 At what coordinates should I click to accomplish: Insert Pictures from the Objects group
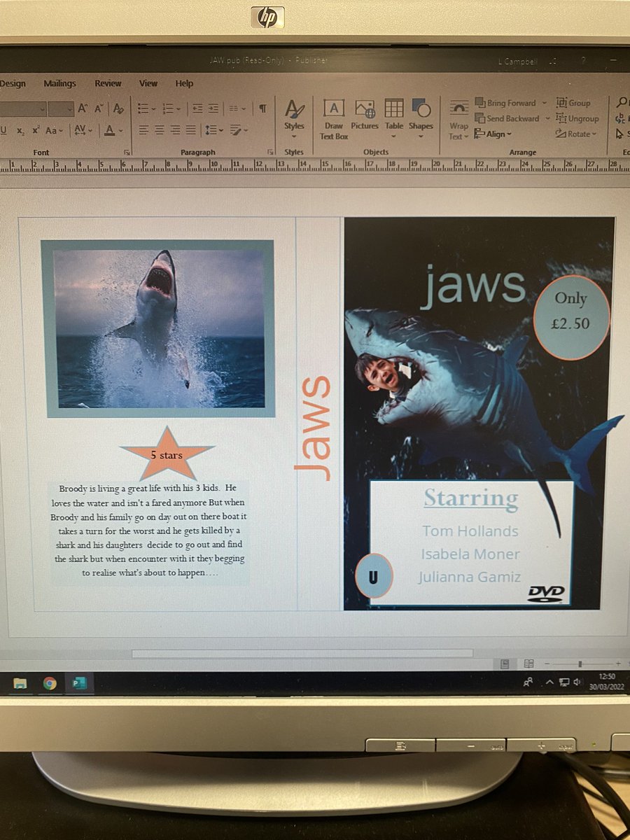pos(365,115)
